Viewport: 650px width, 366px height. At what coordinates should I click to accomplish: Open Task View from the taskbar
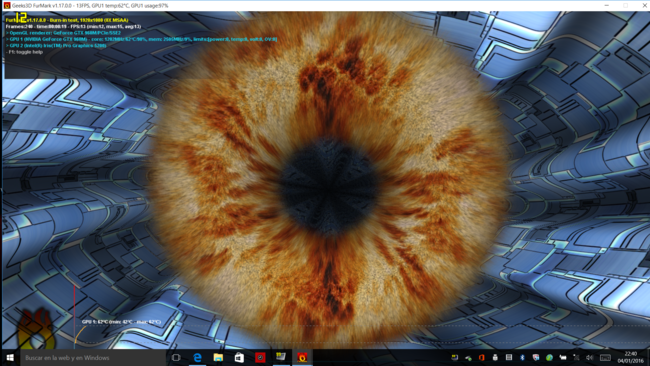tap(176, 357)
